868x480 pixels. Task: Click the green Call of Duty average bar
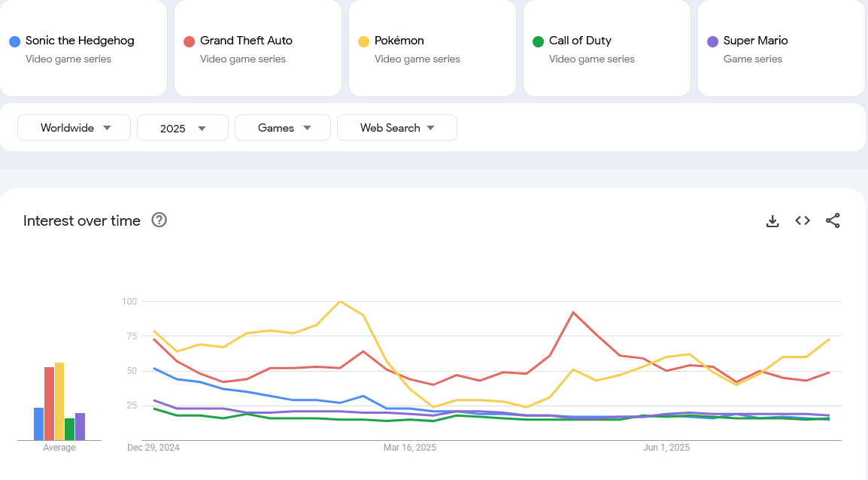(x=70, y=429)
